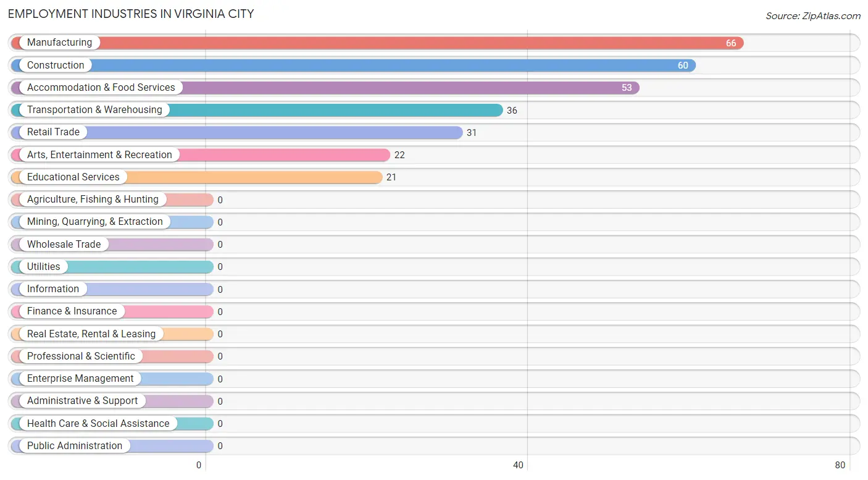Click the Finance & Insurance label
868x480 pixels.
click(72, 311)
